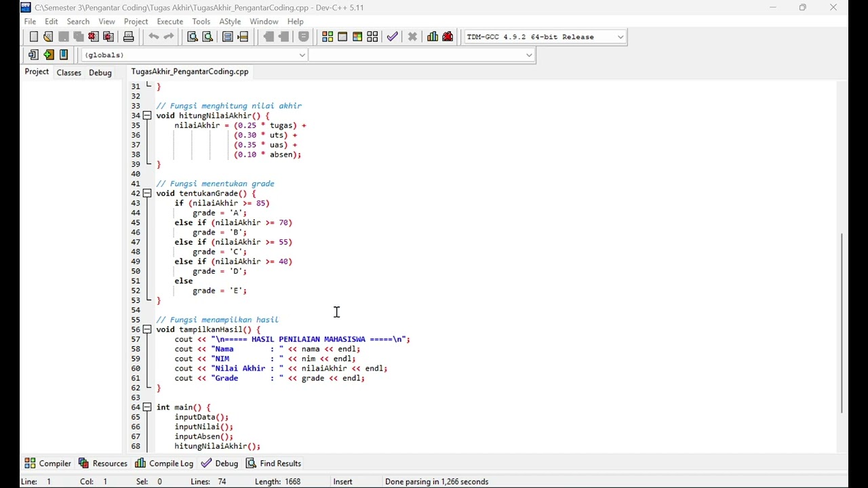
Task: Click the grey Stop Execution X icon
Action: [412, 37]
